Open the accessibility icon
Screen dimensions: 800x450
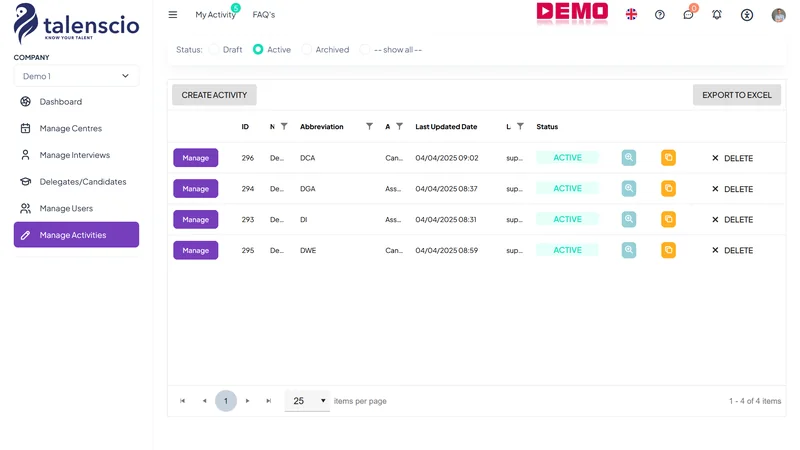pyautogui.click(x=747, y=15)
